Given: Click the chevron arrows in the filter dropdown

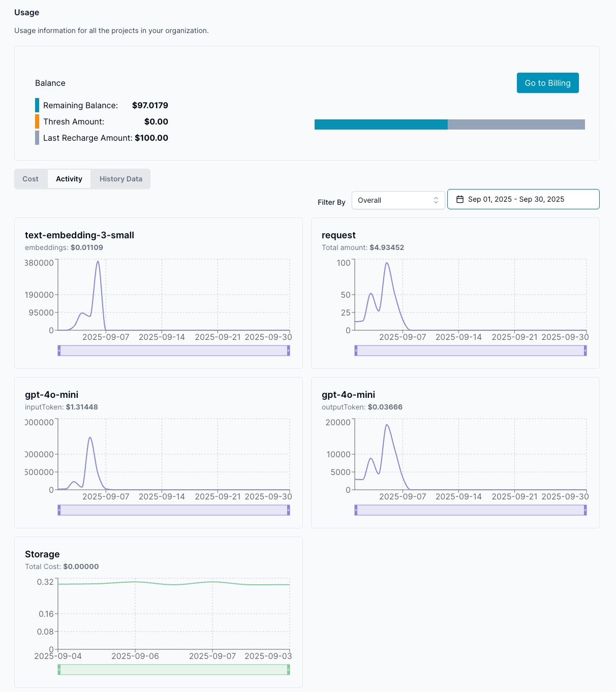Looking at the screenshot, I should coord(436,200).
